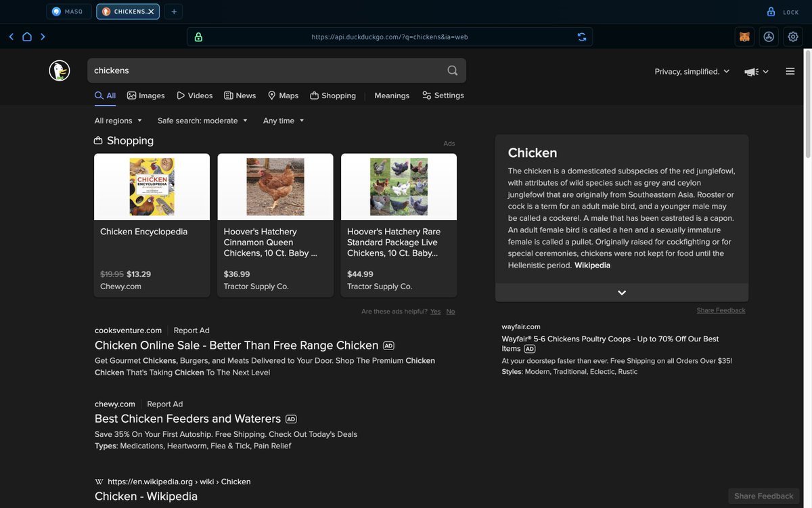Click the AD badge next to Best Chicken Feeders

(291, 419)
